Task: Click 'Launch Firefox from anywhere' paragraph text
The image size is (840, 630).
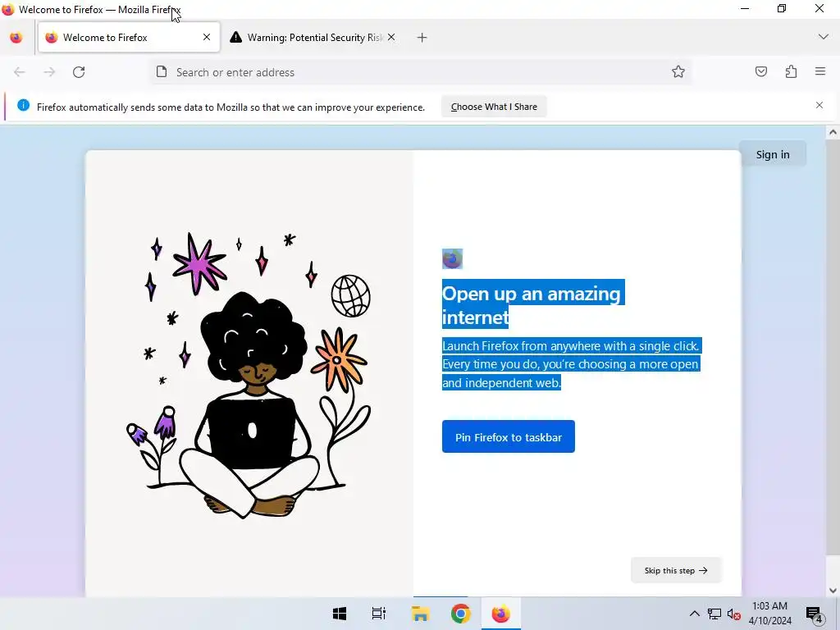Action: coord(572,364)
